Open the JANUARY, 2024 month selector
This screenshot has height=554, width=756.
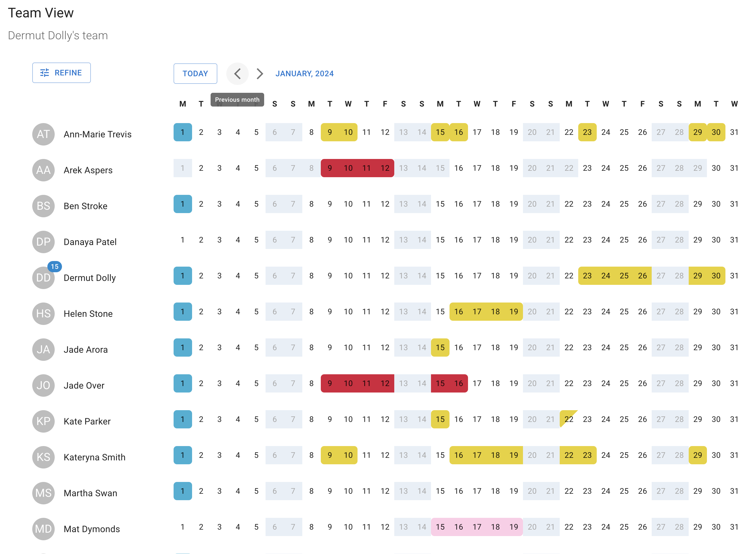(304, 73)
